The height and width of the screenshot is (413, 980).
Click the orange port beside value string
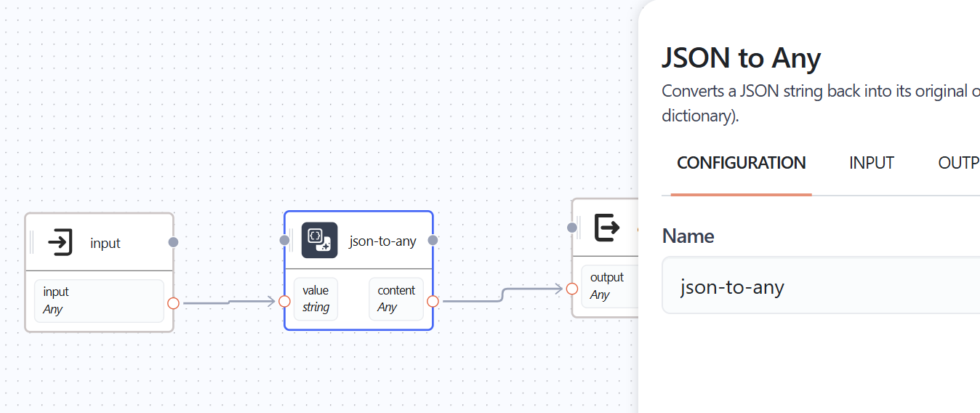click(284, 301)
